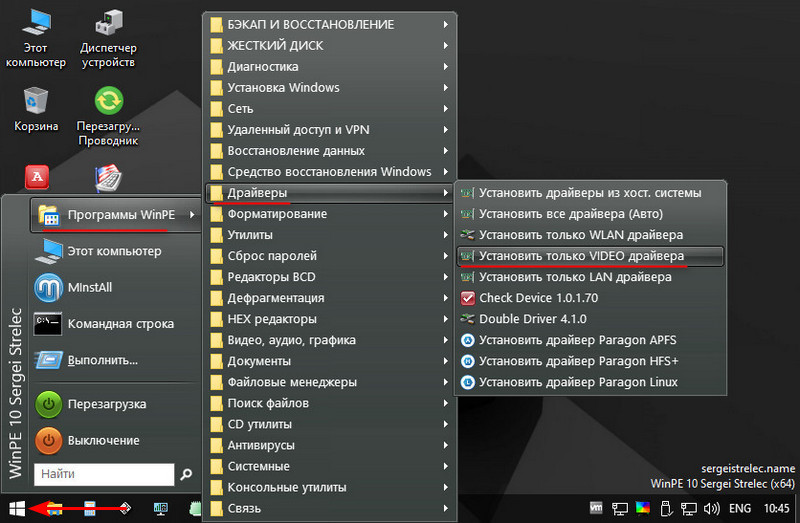This screenshot has width=800, height=523.
Task: Click Установить только WLAN драйвера
Action: pos(590,235)
